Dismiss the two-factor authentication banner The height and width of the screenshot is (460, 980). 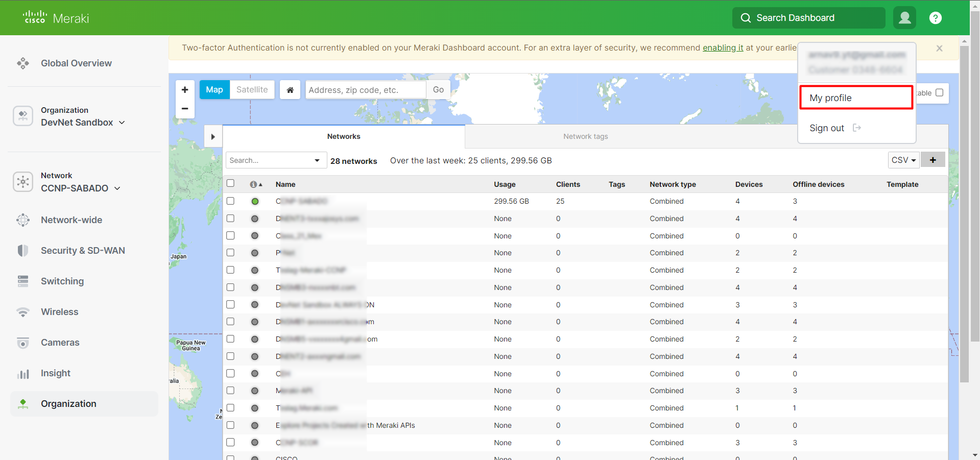939,48
